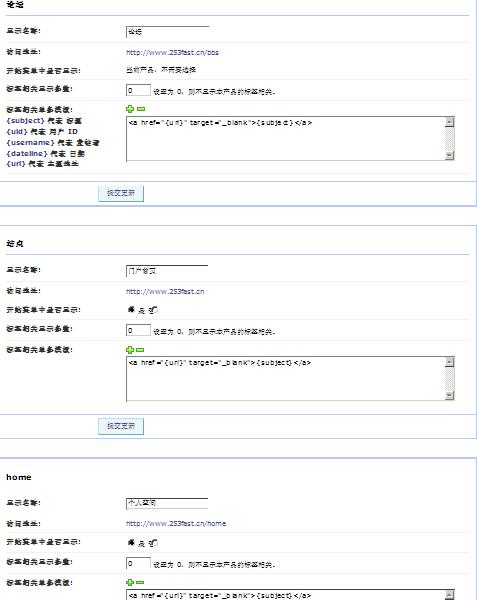Click green plus icon in portal section
The width and height of the screenshot is (477, 600).
tap(130, 350)
